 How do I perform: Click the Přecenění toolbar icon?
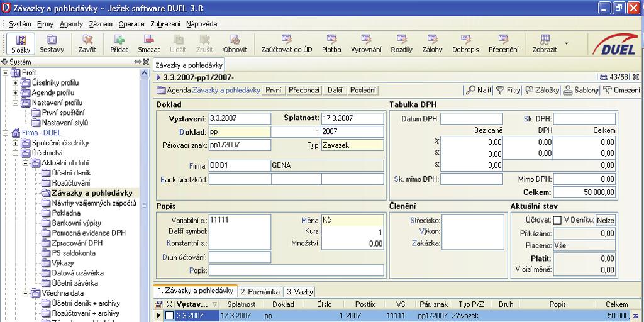click(504, 44)
